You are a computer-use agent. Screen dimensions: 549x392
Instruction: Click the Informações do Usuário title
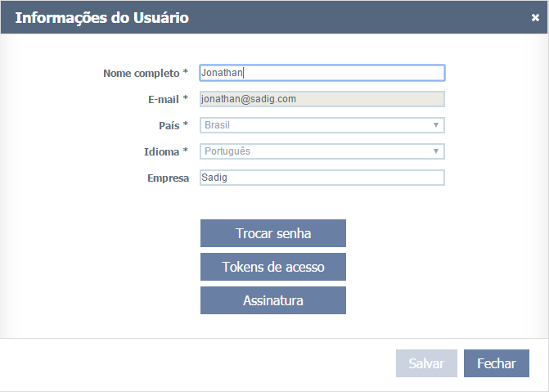click(101, 17)
